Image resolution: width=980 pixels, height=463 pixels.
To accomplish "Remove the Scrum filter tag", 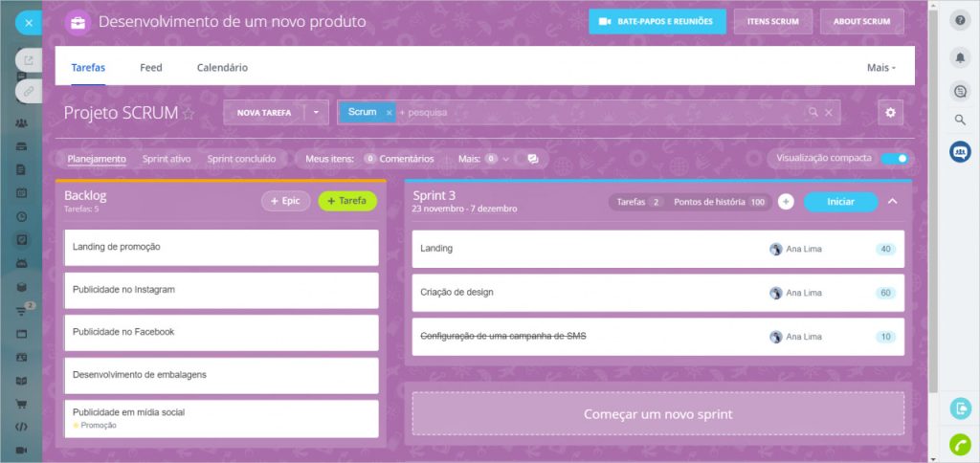I will (389, 113).
